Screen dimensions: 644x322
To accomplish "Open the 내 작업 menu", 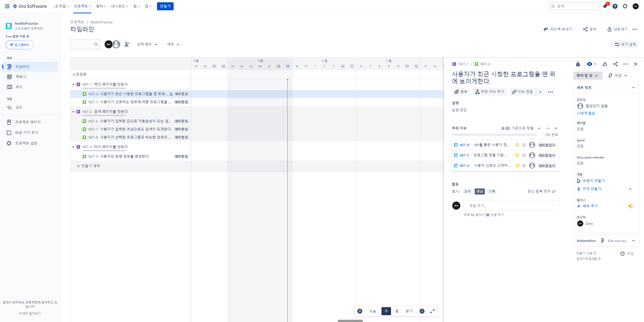I will 61,6.
